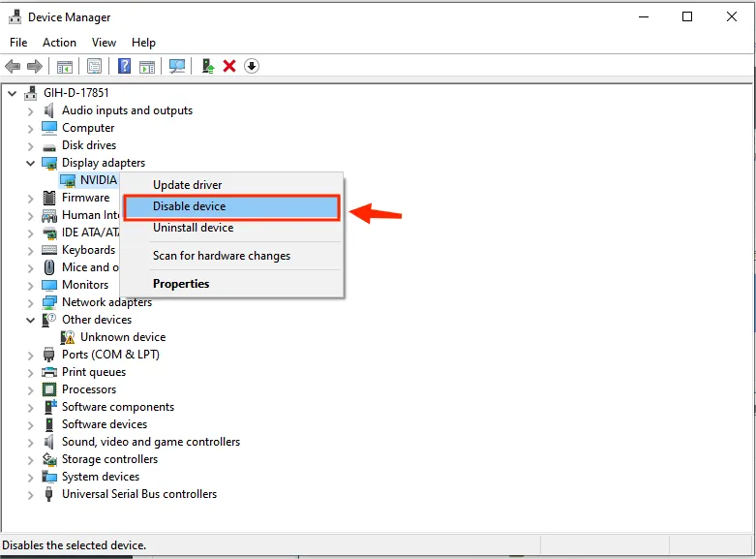Click the printer icon beside Print queues

(x=49, y=372)
